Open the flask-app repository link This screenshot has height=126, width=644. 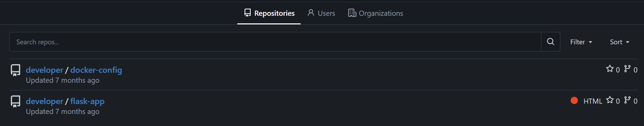(87, 101)
